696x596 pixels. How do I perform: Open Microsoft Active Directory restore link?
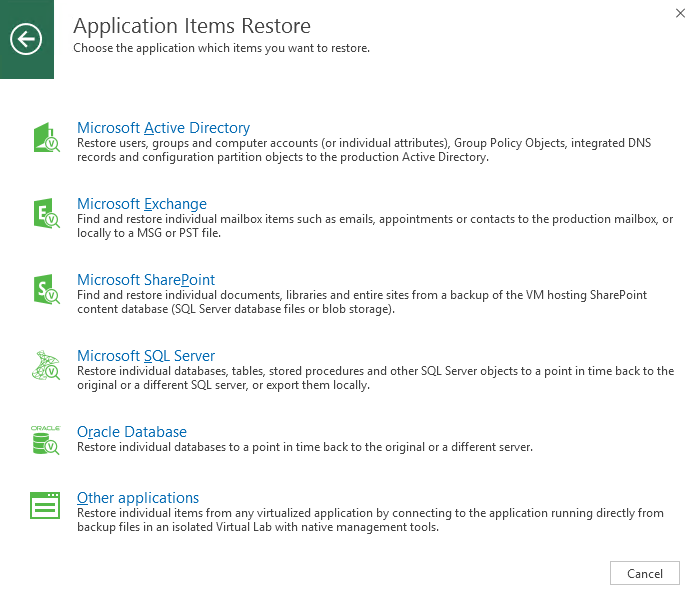click(x=163, y=128)
